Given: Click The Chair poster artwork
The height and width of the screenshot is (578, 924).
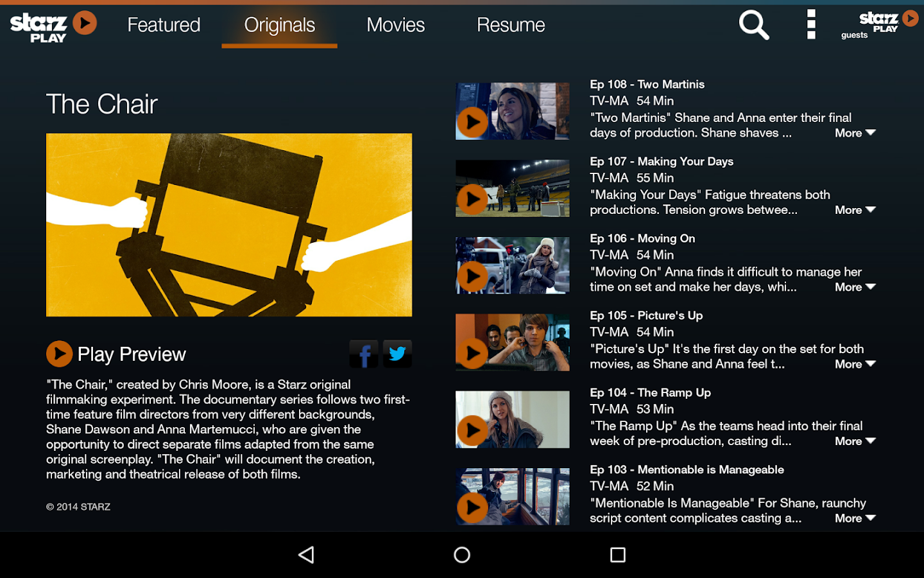Looking at the screenshot, I should point(228,224).
